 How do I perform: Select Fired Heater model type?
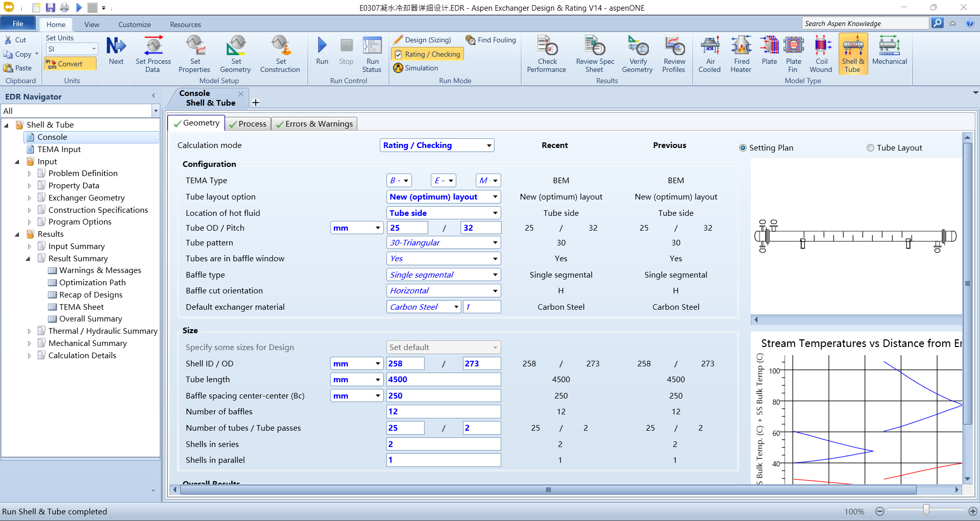(x=741, y=54)
